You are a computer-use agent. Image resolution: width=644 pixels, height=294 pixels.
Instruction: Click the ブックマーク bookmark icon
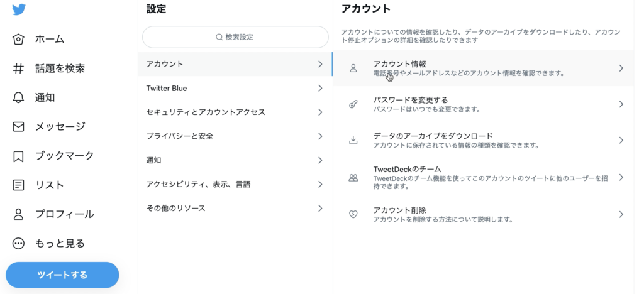18,156
